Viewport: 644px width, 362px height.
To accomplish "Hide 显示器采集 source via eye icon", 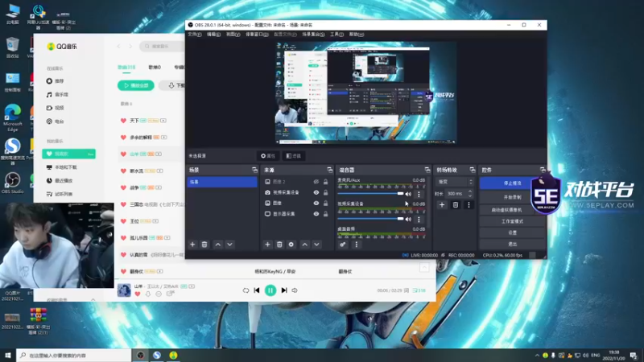I will pyautogui.click(x=316, y=214).
